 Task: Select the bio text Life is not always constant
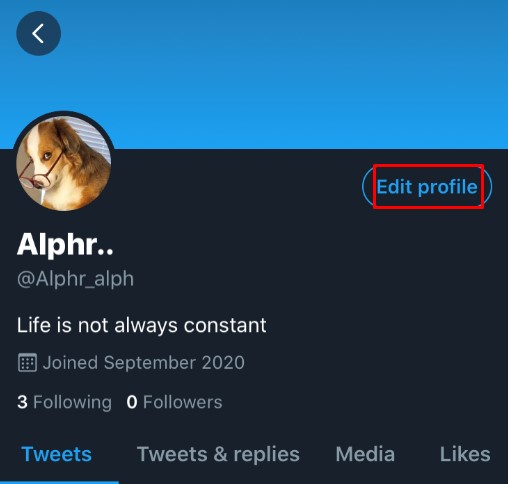click(x=142, y=325)
